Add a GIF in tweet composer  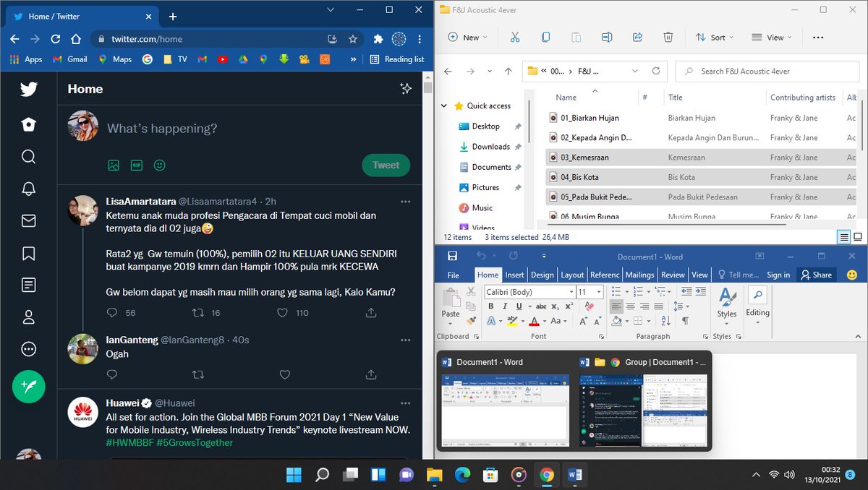pos(137,165)
